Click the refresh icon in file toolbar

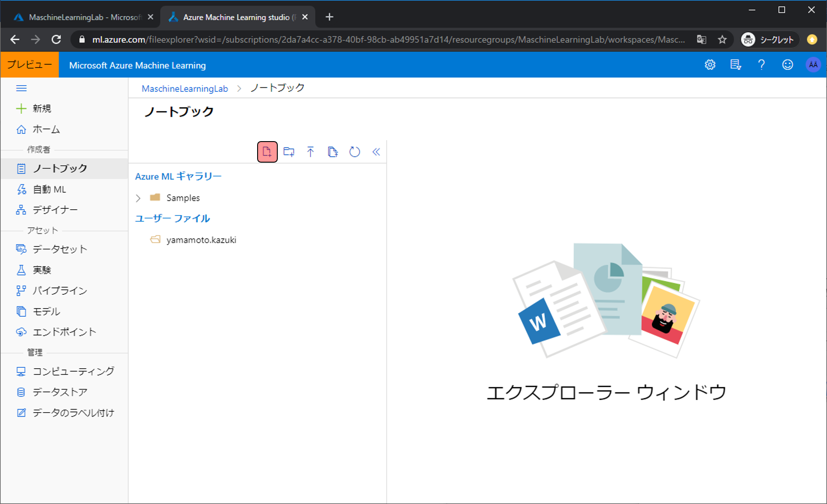pyautogui.click(x=354, y=152)
